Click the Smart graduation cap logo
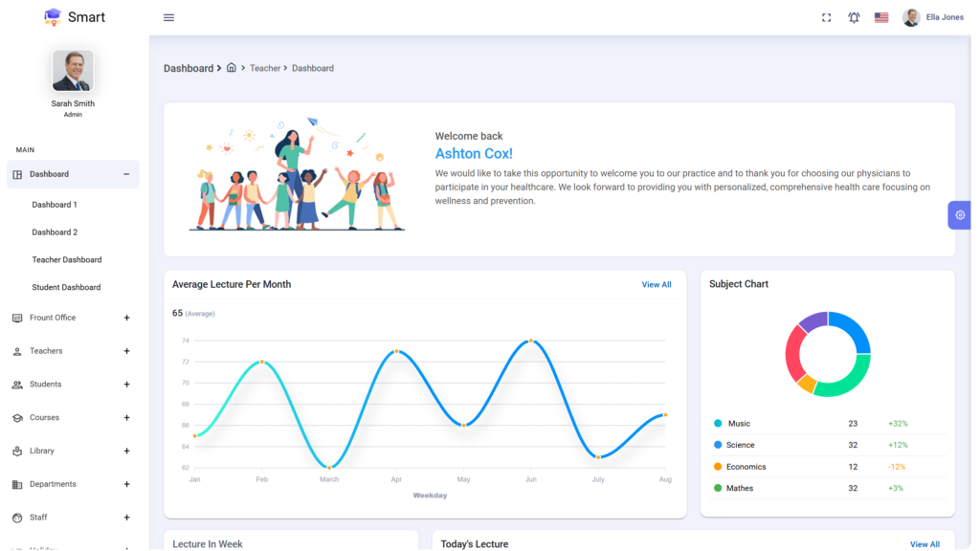 coord(53,17)
